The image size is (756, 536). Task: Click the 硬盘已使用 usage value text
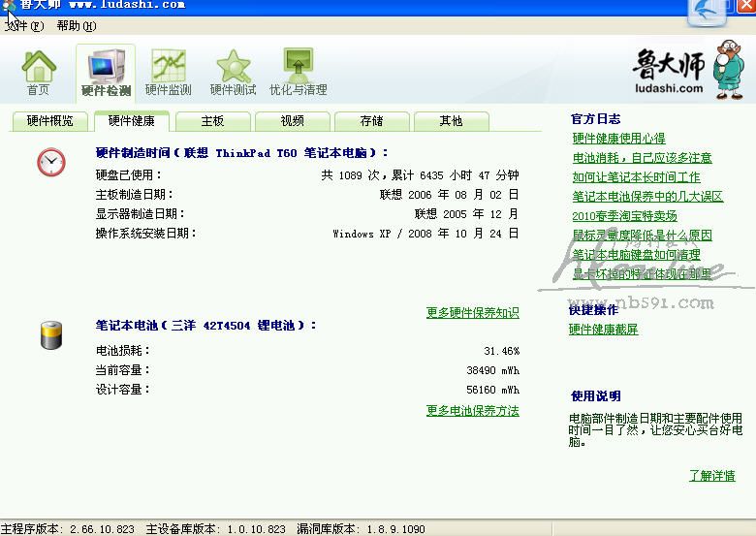coord(420,175)
